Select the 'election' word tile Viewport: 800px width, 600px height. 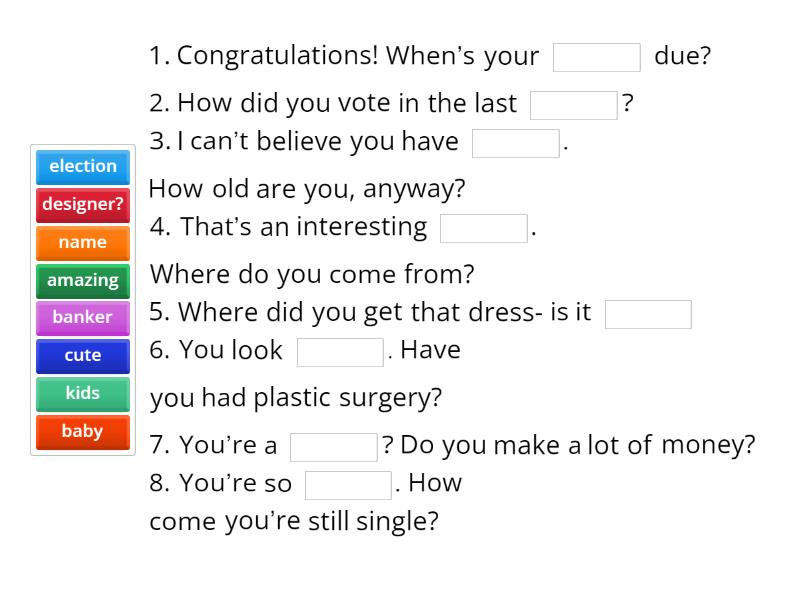(x=82, y=167)
